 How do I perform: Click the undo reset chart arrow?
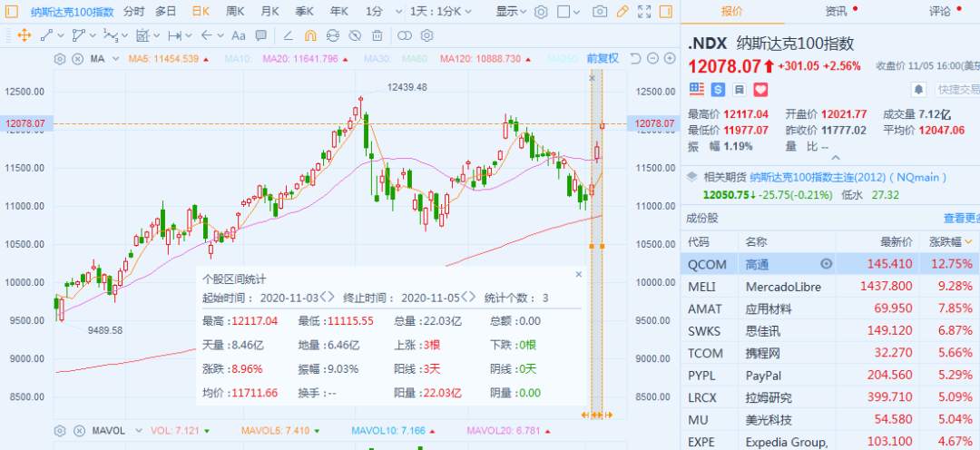click(x=635, y=59)
